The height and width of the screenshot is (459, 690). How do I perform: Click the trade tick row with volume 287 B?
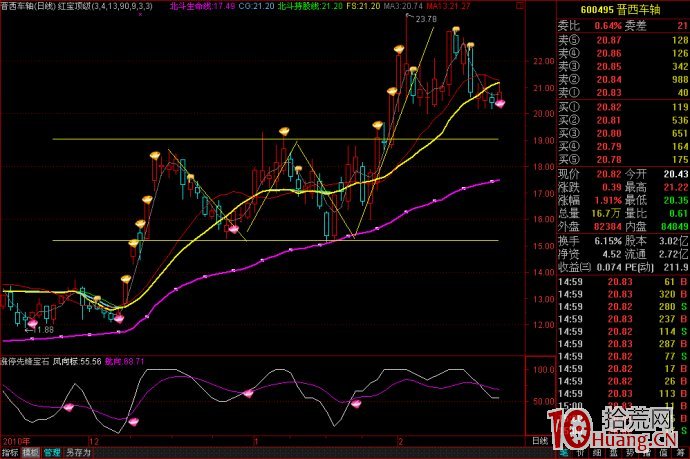[623, 344]
